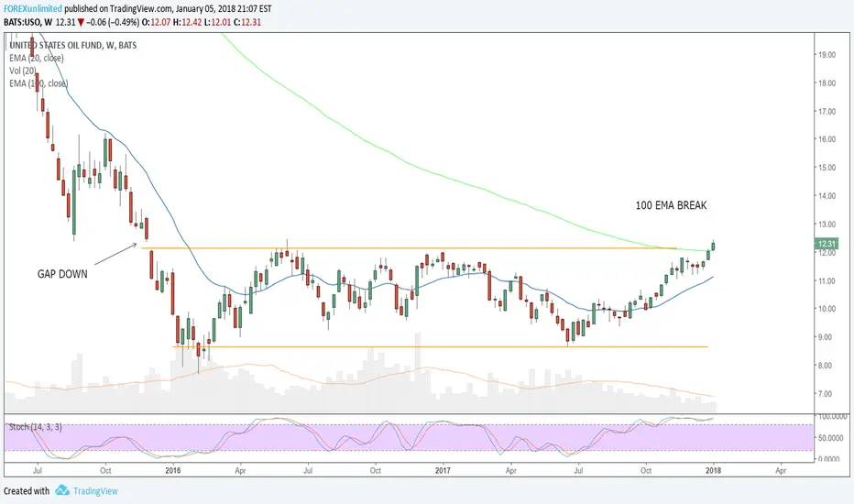Viewport: 854px width, 504px height.
Task: Select the Vol (20) indicator label
Action: (23, 71)
